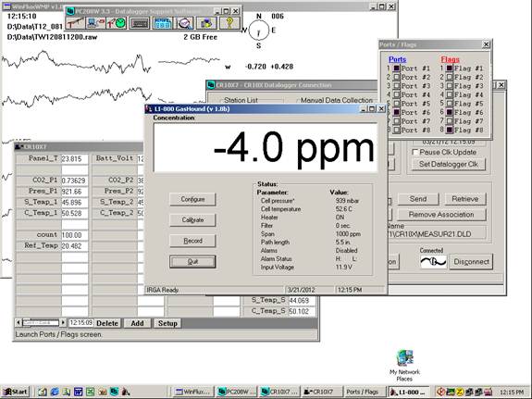Click the CR10X7 scrollbar right arrow
Image resolution: width=532 pixels, height=399 pixels.
coord(62,322)
